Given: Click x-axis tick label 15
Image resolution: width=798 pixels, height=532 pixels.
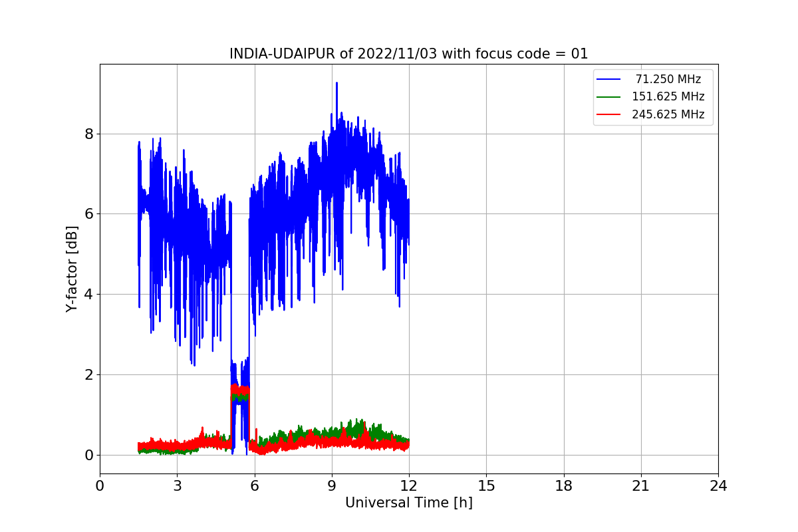Looking at the screenshot, I should coord(486,486).
